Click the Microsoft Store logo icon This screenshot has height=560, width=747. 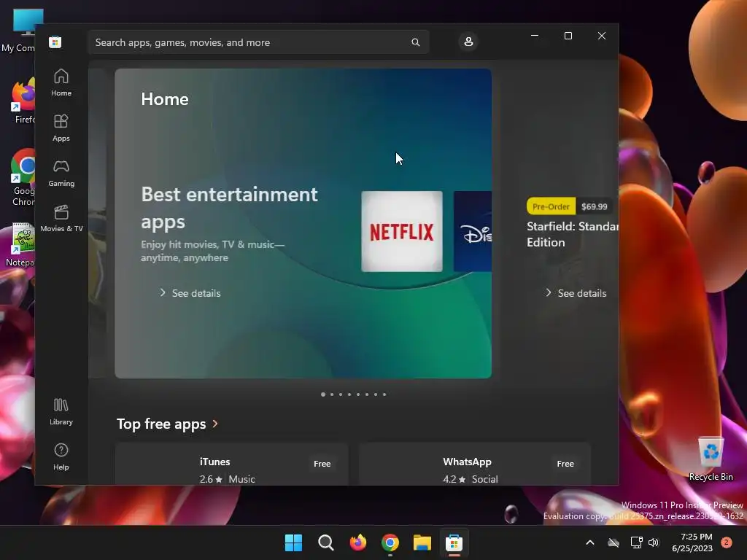click(55, 42)
